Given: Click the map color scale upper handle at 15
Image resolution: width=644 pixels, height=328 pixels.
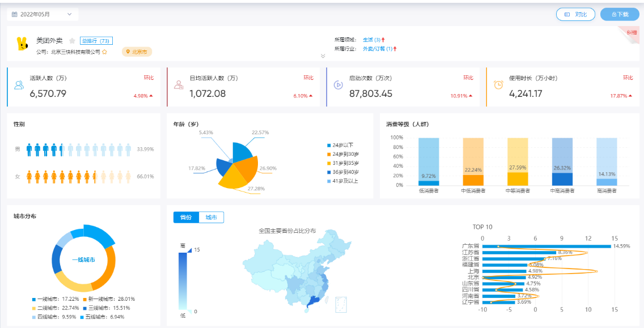Looking at the screenshot, I should pos(189,250).
